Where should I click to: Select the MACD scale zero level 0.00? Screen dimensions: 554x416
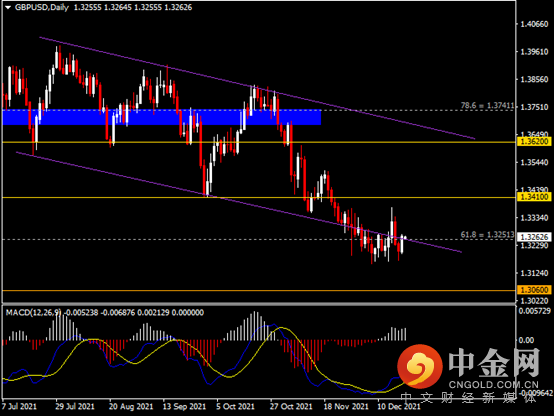coord(526,340)
